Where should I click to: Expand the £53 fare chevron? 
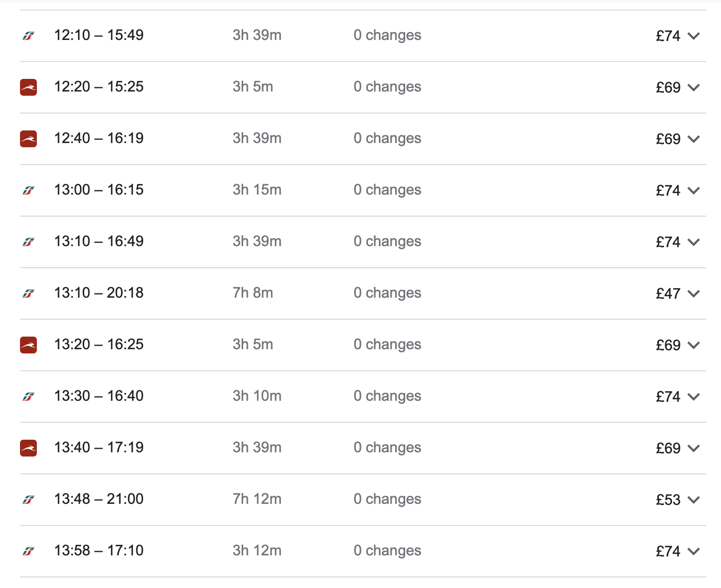(694, 500)
